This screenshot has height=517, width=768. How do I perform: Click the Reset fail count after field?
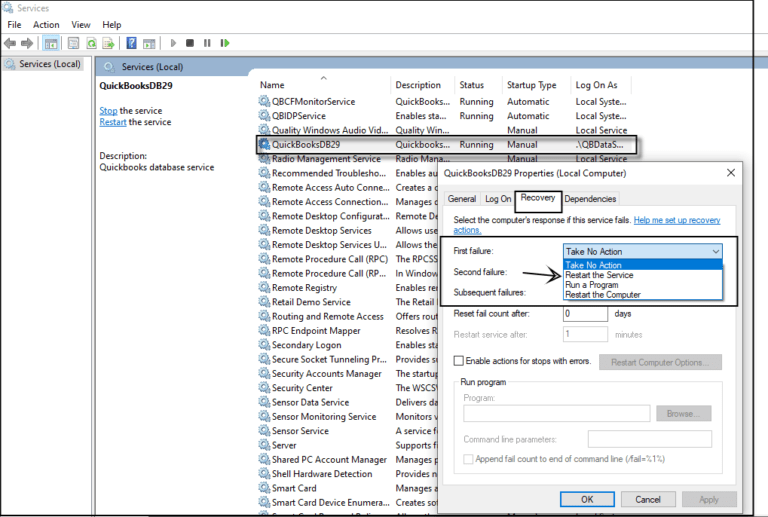(x=585, y=314)
